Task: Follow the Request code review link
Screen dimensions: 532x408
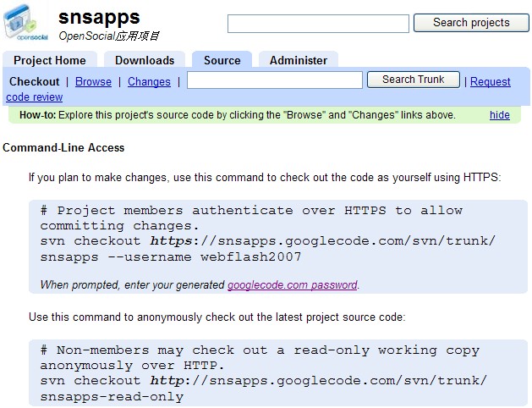Action: [x=491, y=81]
